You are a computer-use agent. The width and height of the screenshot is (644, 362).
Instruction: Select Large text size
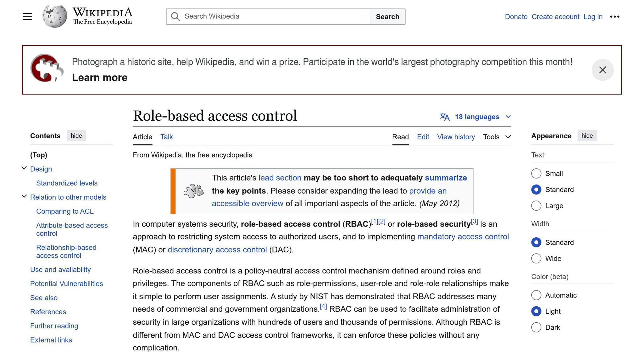point(536,206)
